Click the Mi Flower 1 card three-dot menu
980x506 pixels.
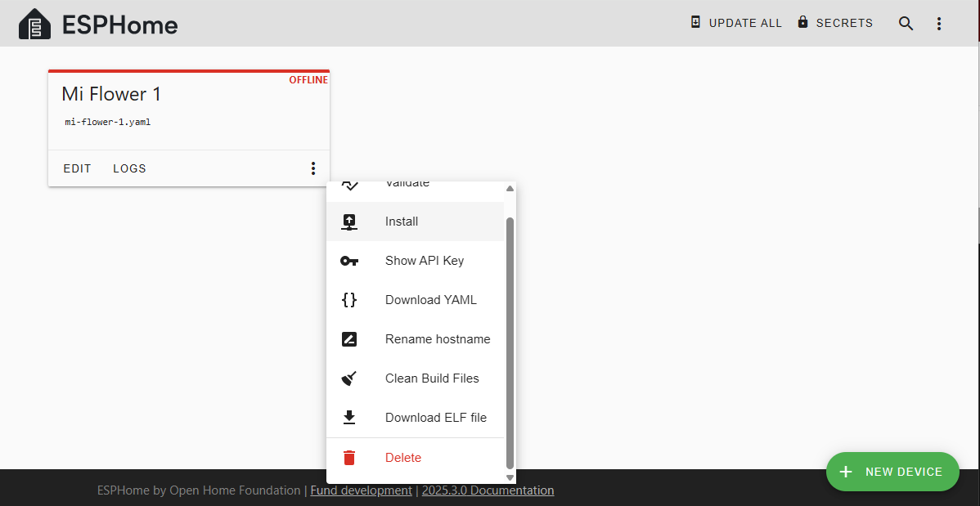tap(313, 168)
